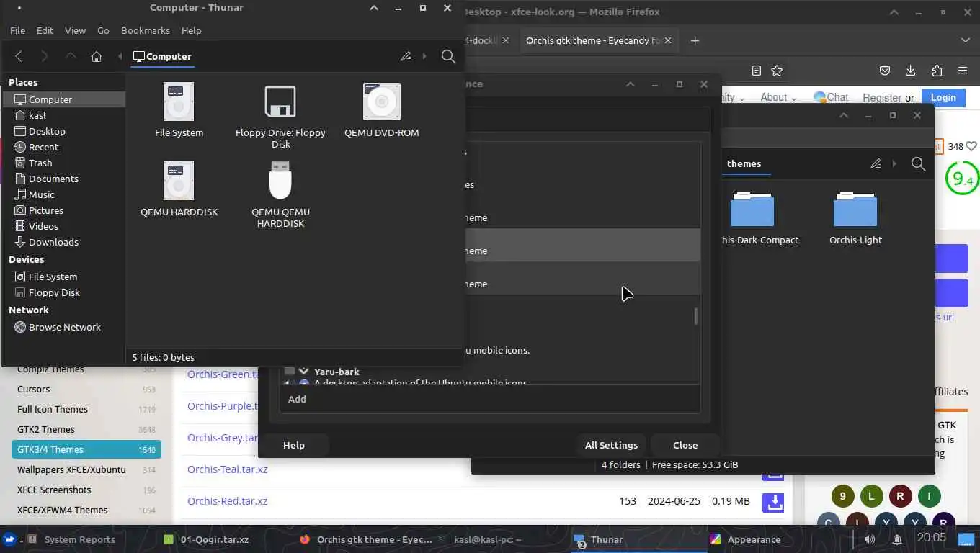Open About dropdown on xfce-look site
Image resolution: width=980 pixels, height=553 pixels.
(x=778, y=97)
